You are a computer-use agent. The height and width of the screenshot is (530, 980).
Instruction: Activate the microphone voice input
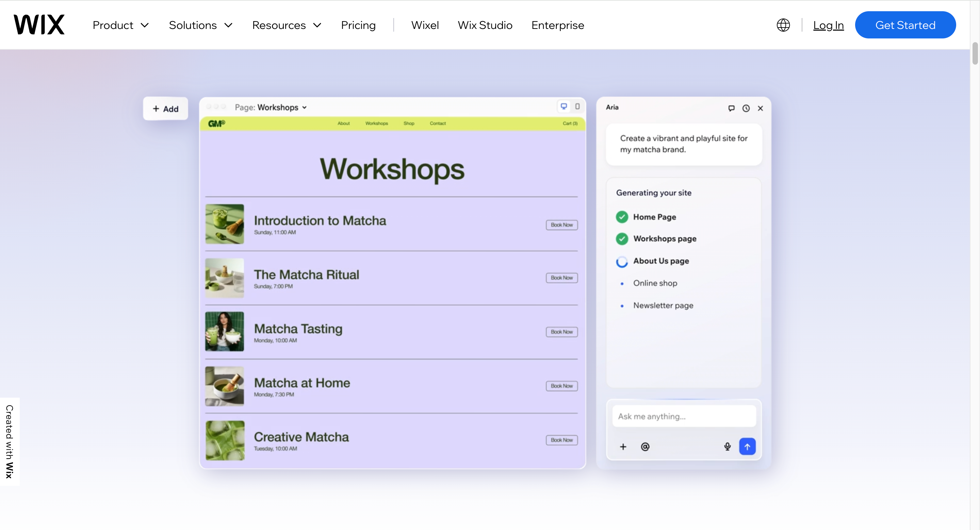[728, 447]
